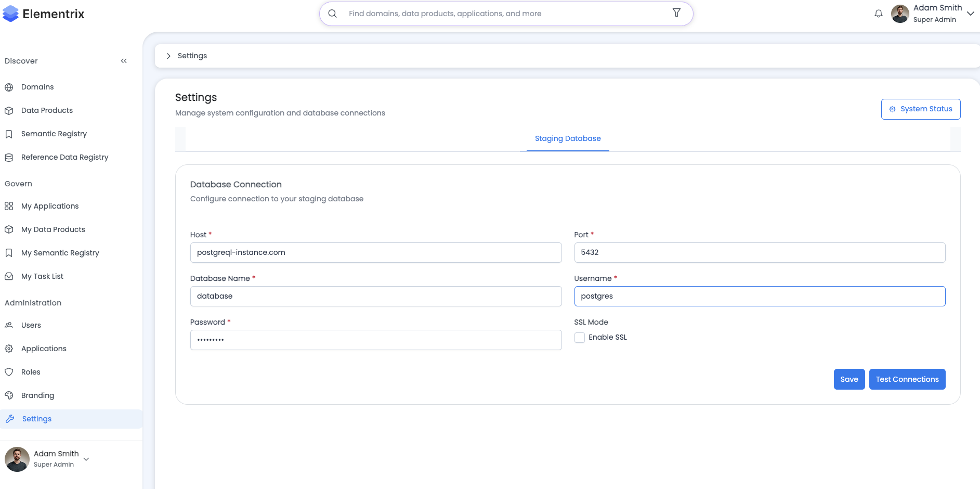Expand the Settings breadcrumb chevron

pos(168,56)
